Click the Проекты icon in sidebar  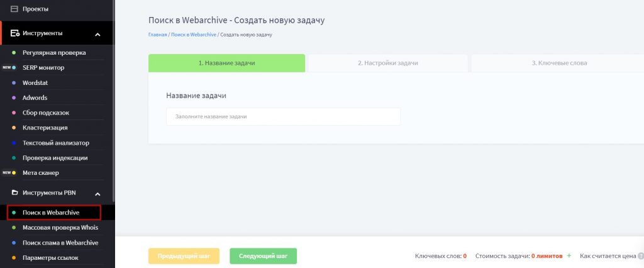pyautogui.click(x=14, y=9)
